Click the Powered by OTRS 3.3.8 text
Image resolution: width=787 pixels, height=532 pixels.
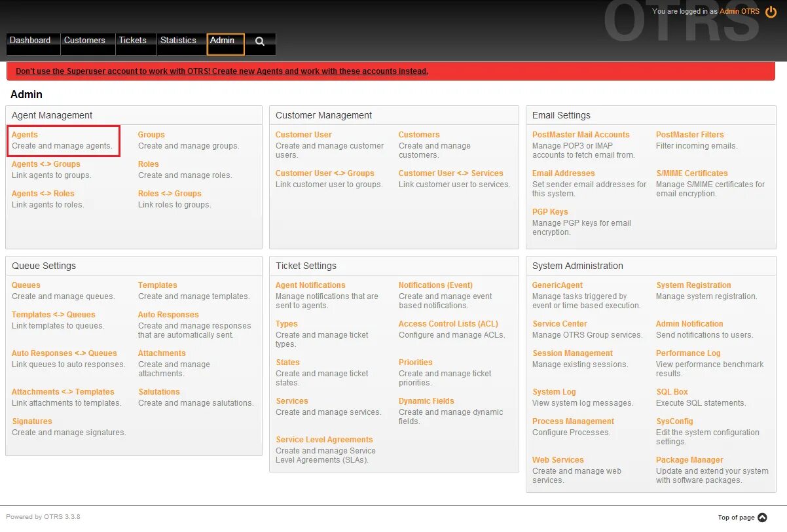43,517
